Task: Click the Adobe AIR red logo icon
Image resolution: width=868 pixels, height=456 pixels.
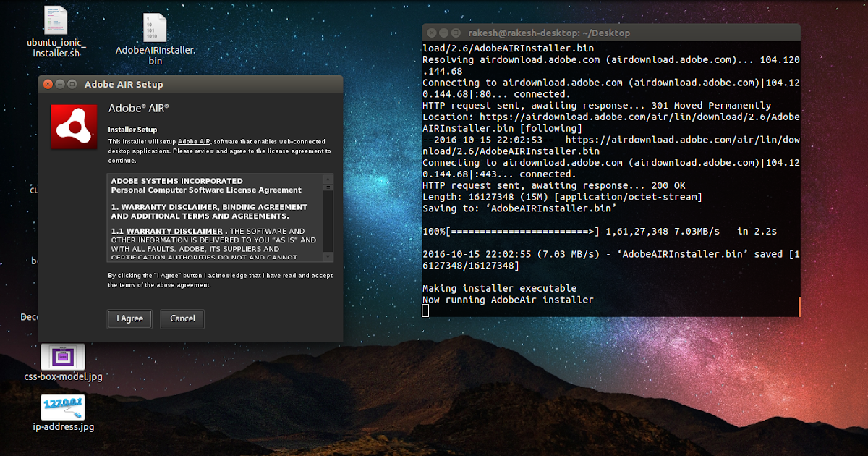Action: [74, 127]
